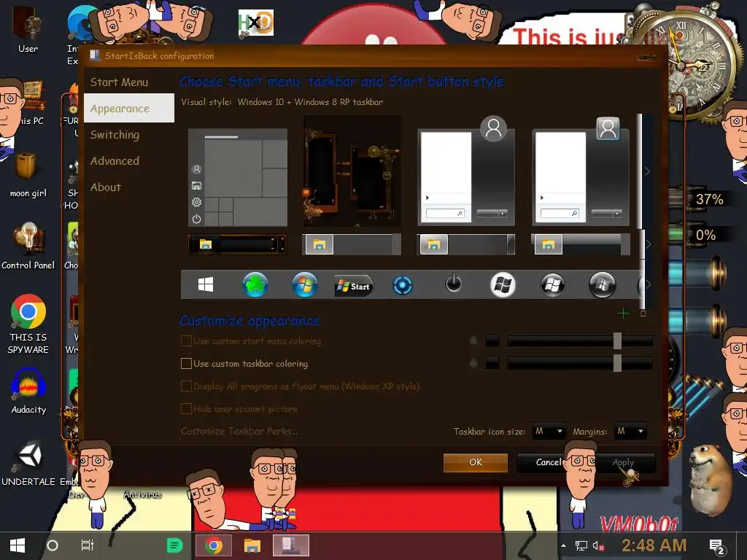
Task: Pick the Windows 7 orb start button
Action: click(x=305, y=285)
